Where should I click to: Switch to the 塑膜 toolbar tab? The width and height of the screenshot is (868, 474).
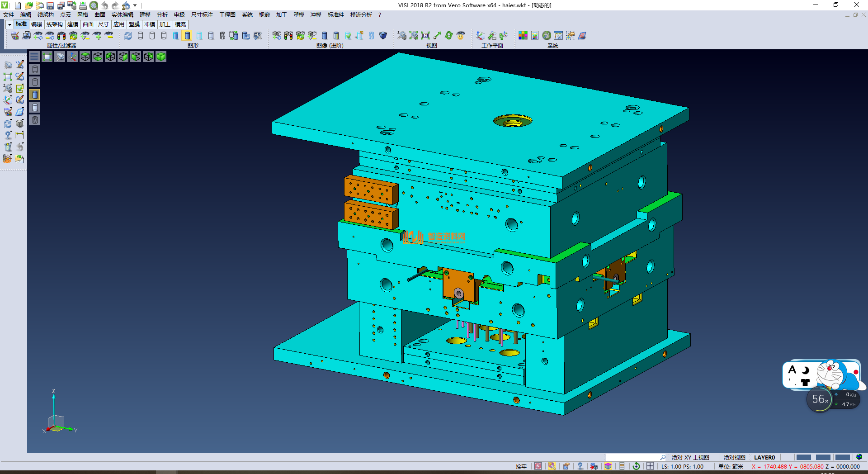(134, 24)
